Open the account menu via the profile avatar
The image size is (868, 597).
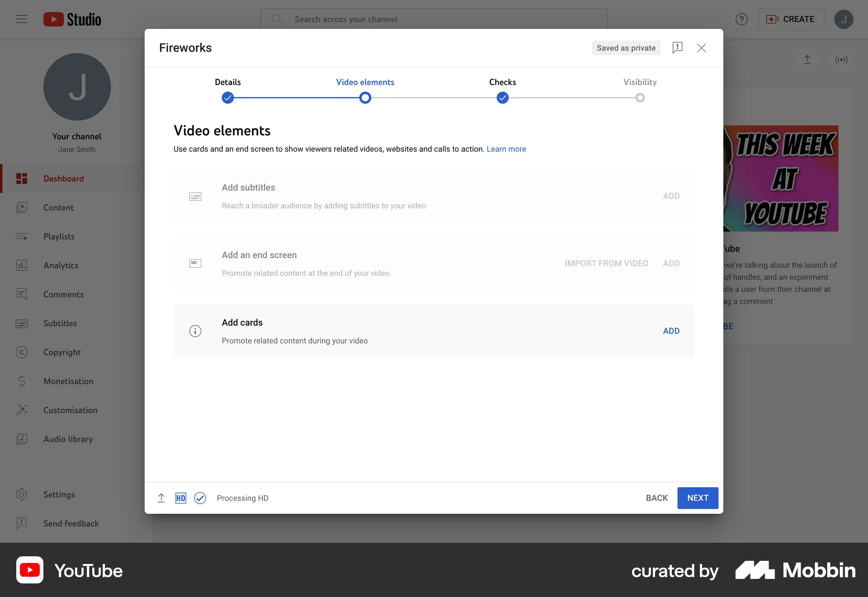(844, 19)
